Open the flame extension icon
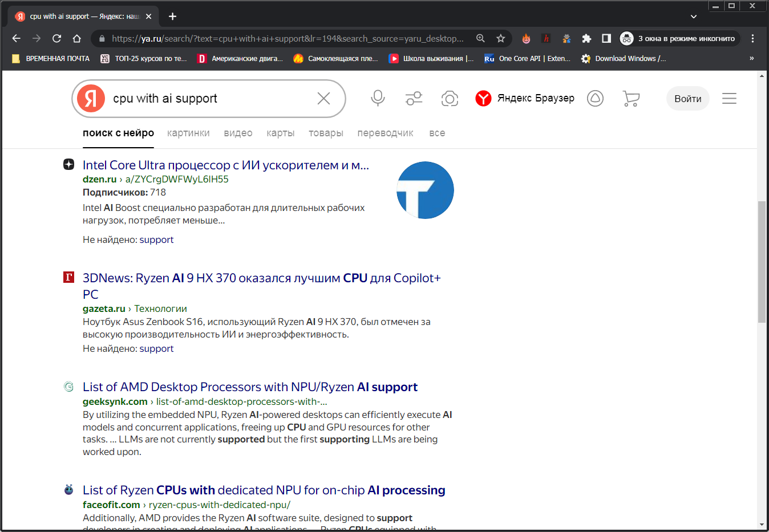This screenshot has width=769, height=532. [x=526, y=38]
